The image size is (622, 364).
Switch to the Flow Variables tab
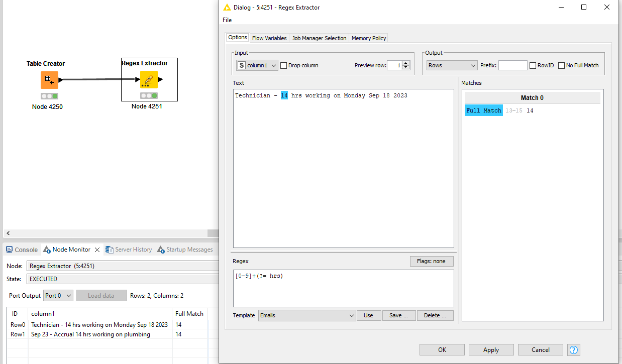(x=269, y=38)
